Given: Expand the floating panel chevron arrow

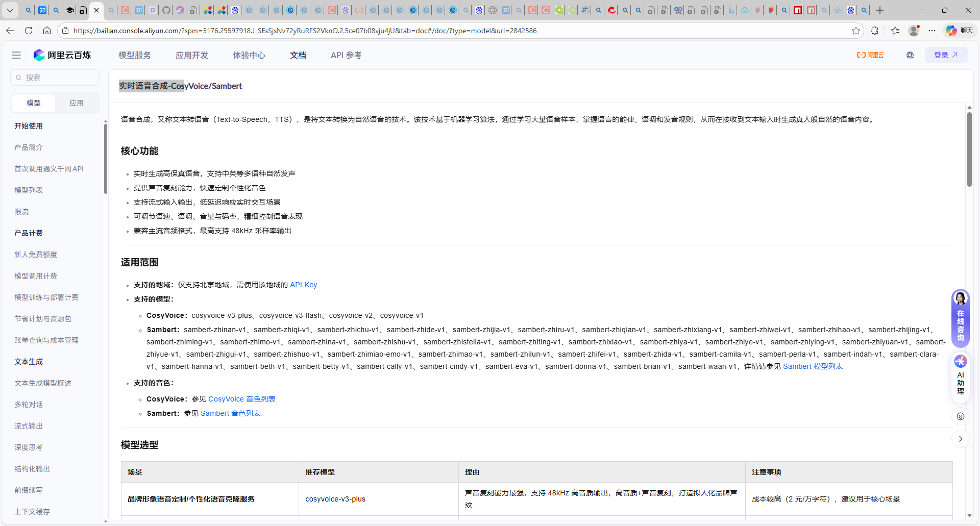Looking at the screenshot, I should 961,439.
